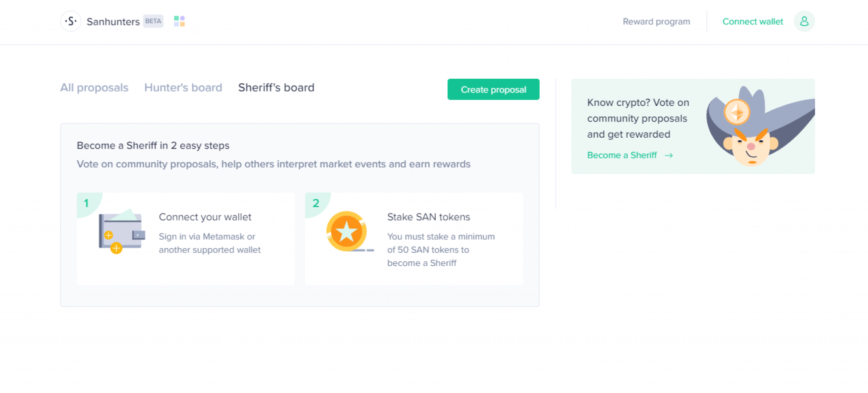
Task: Click the Create proposal button
Action: point(493,89)
